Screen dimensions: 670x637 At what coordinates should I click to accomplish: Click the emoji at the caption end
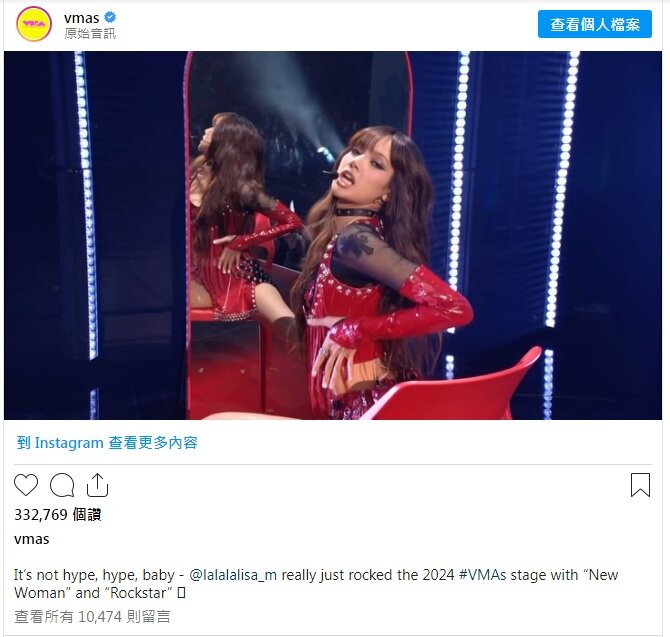[181, 593]
